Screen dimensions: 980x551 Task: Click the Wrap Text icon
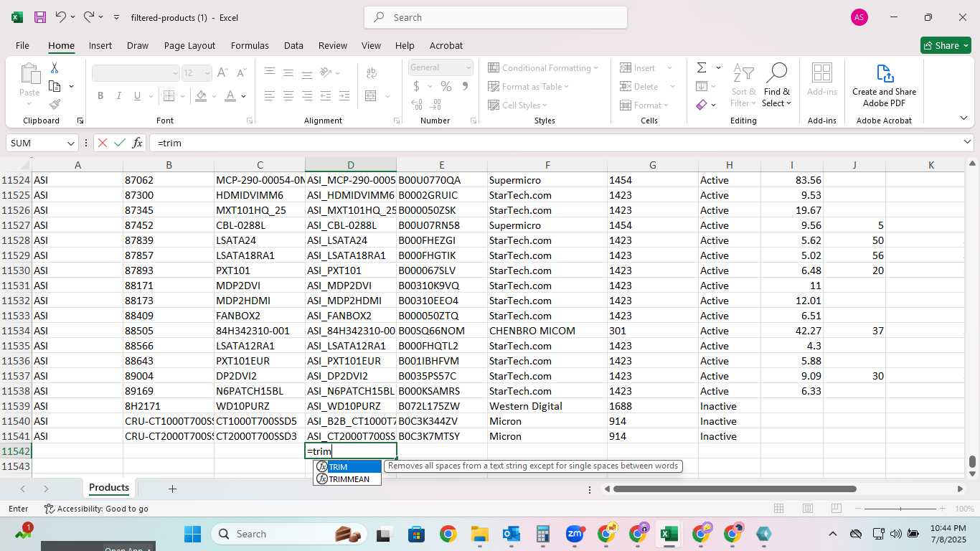[372, 72]
